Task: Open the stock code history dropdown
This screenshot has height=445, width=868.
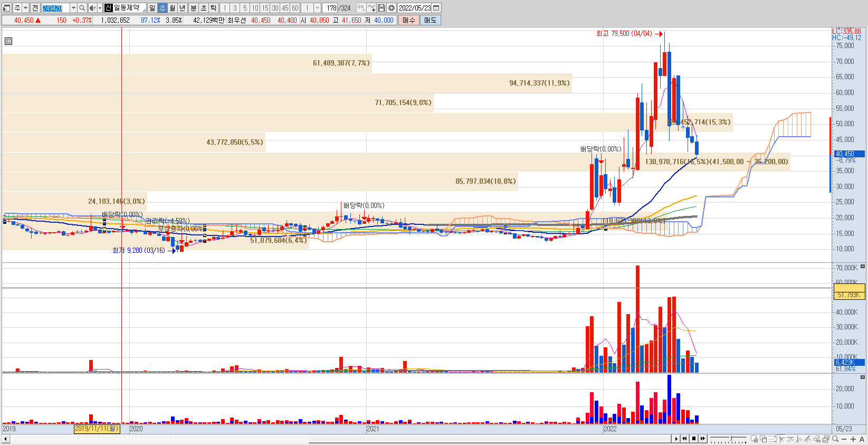Action: tap(73, 8)
